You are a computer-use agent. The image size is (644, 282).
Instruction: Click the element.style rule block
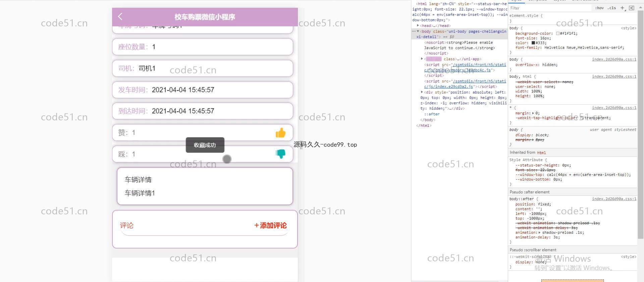[x=573, y=18]
